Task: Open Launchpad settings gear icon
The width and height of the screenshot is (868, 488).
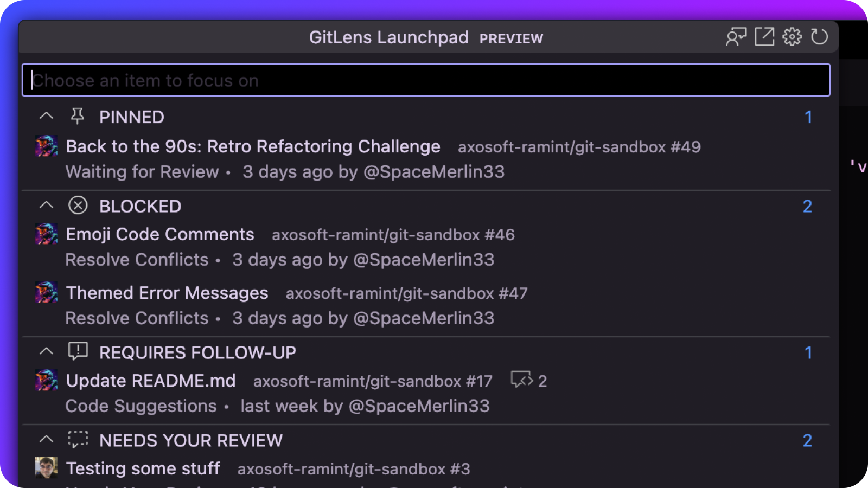Action: coord(792,37)
